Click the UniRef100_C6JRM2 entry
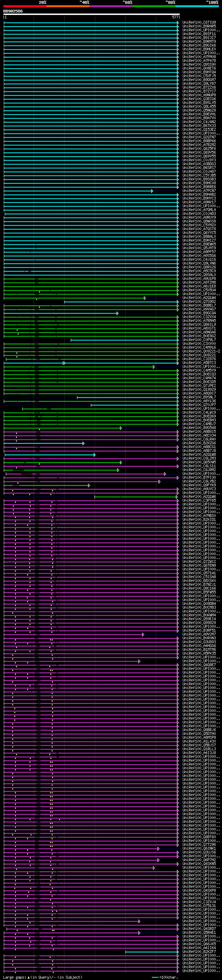Screen dimensions: 222x980 (199, 470)
